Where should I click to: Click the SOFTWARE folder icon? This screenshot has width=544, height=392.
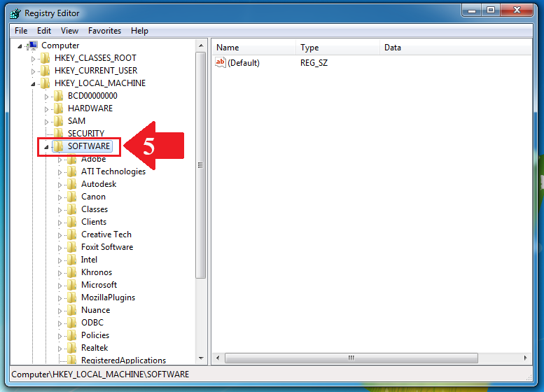coord(58,146)
